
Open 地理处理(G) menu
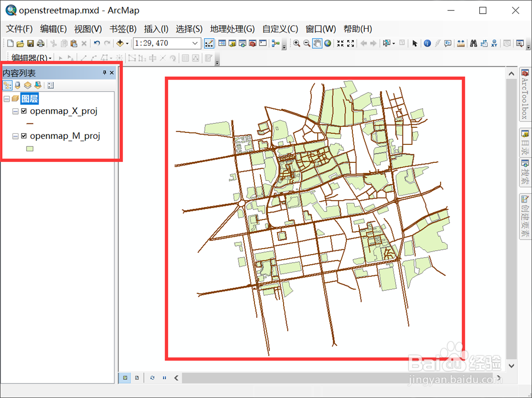coord(232,29)
